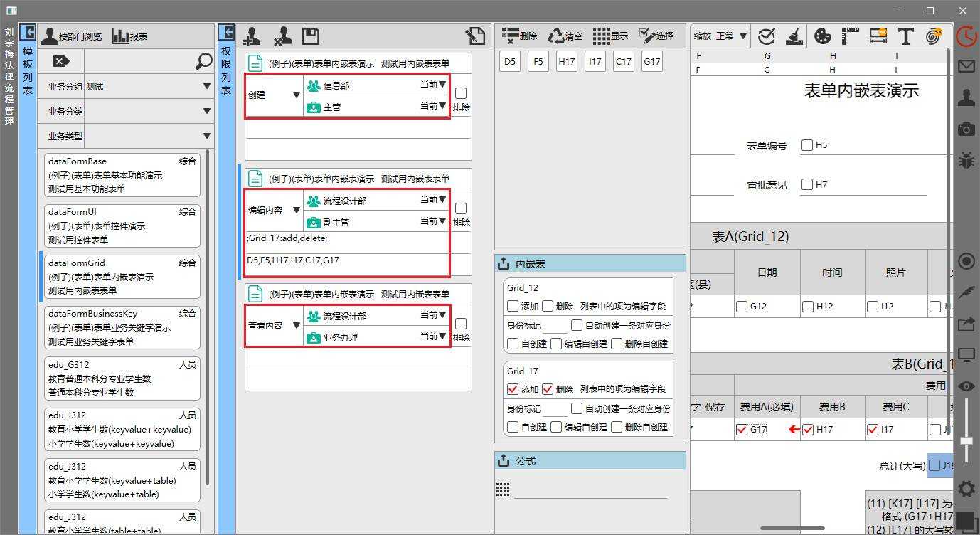Click the checkmark circle toolbar icon
The image size is (980, 535).
tap(767, 36)
